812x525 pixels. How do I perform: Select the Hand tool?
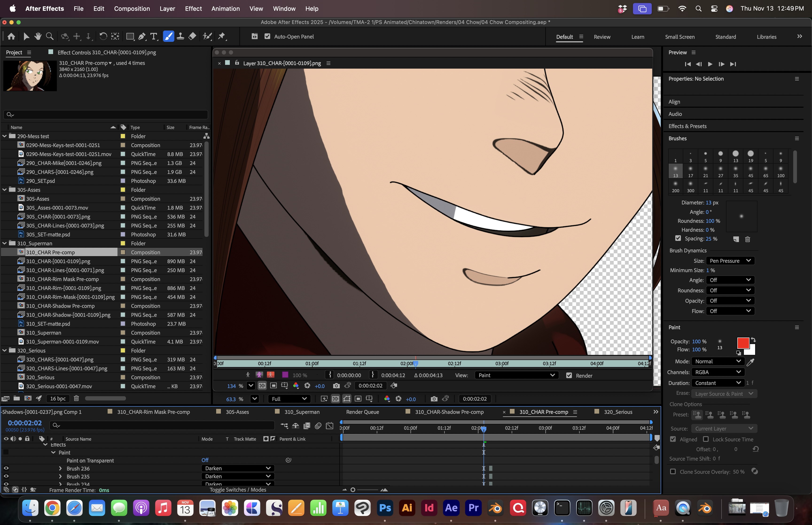(38, 36)
